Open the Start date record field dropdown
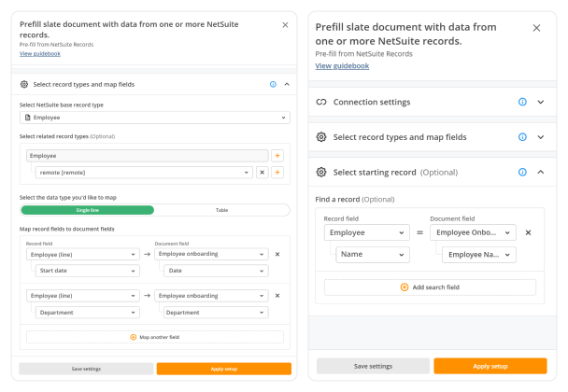 87,271
